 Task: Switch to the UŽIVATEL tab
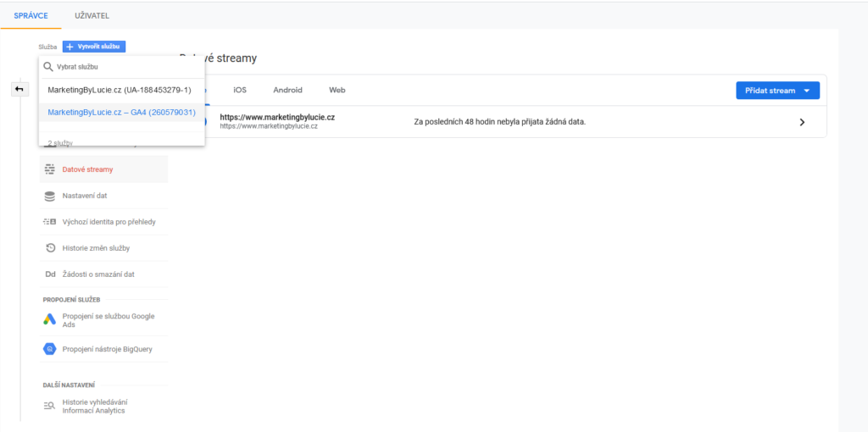92,15
